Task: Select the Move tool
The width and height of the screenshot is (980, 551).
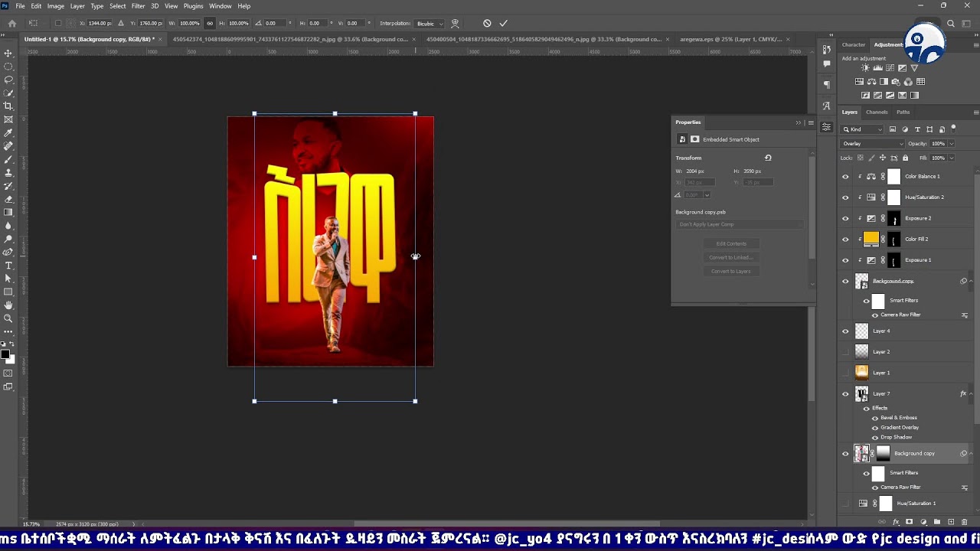Action: pyautogui.click(x=8, y=53)
